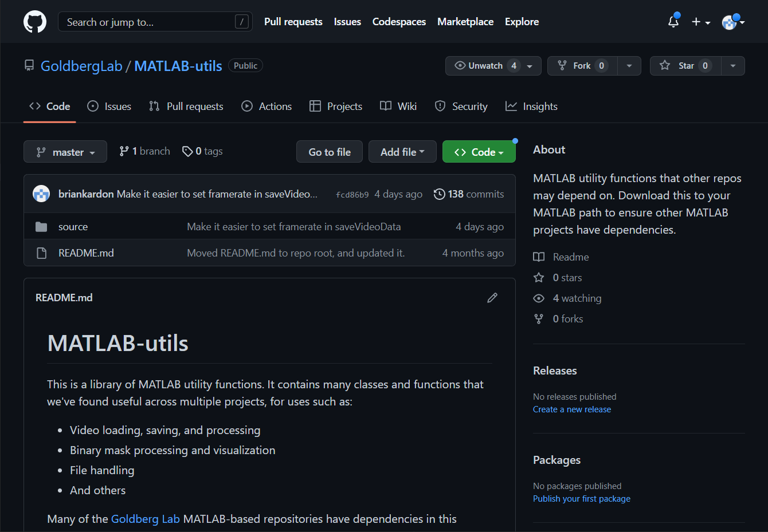Expand the Unwatch notification options arrow

click(530, 66)
